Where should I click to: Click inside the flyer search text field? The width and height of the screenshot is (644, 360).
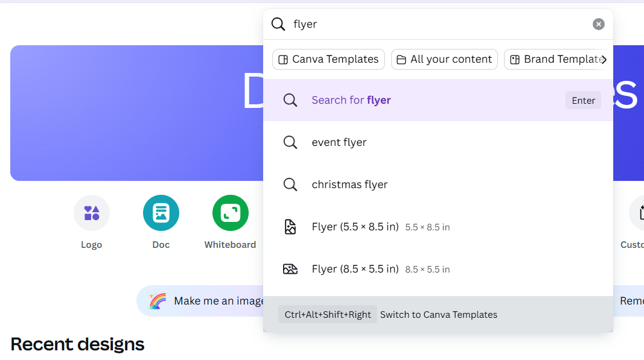point(435,24)
